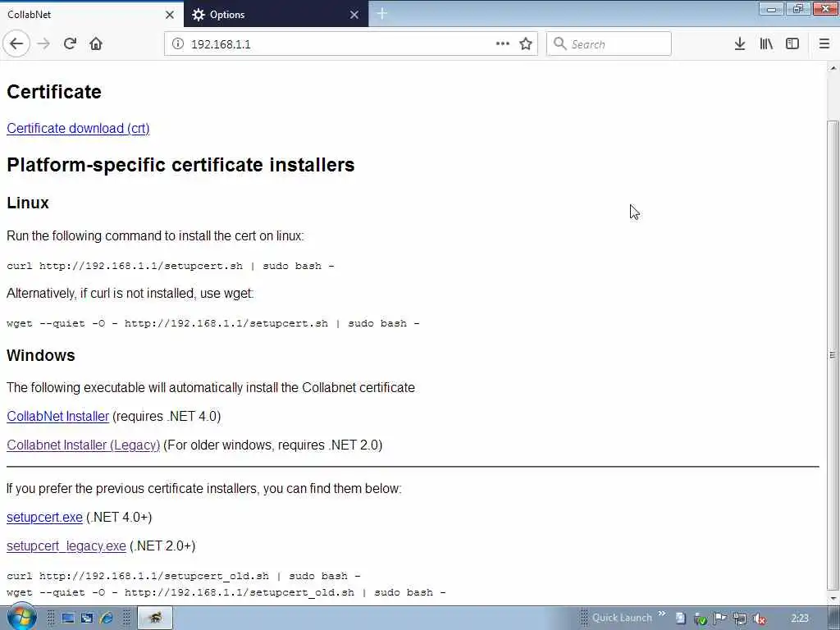The width and height of the screenshot is (840, 630).
Task: Click the Switch Windows quick launch icon
Action: click(87, 619)
